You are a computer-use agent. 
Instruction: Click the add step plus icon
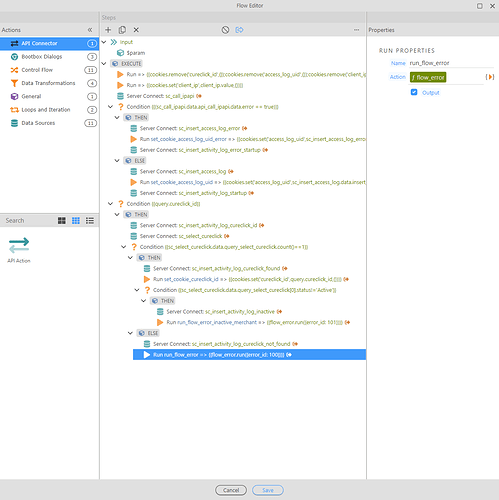(108, 30)
